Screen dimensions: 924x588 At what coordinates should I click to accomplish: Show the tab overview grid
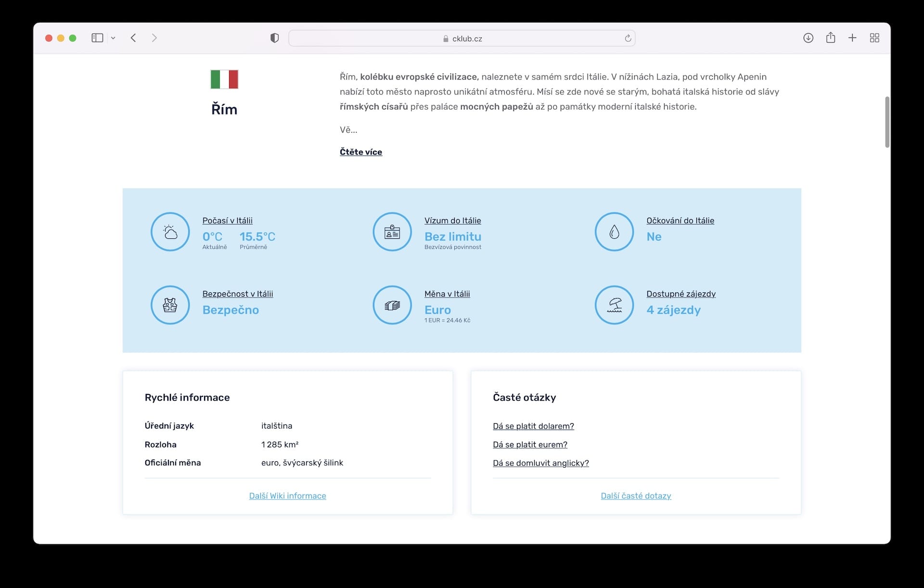pyautogui.click(x=874, y=38)
